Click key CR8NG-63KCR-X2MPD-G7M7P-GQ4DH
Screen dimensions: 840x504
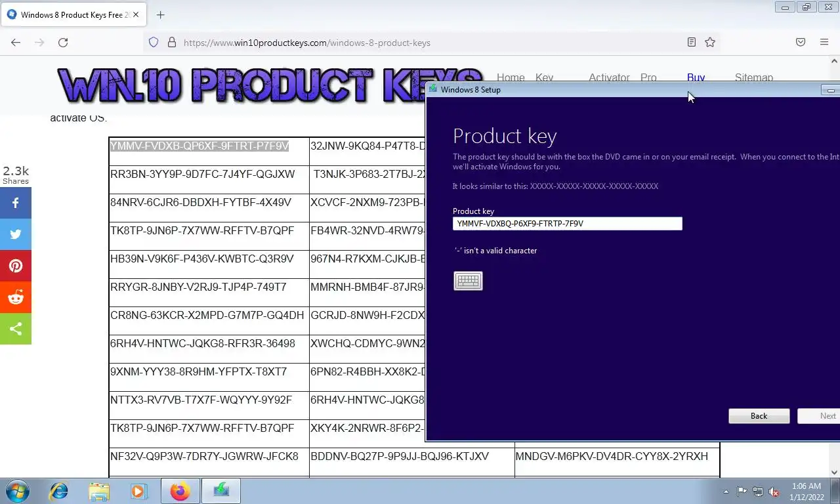tap(207, 316)
